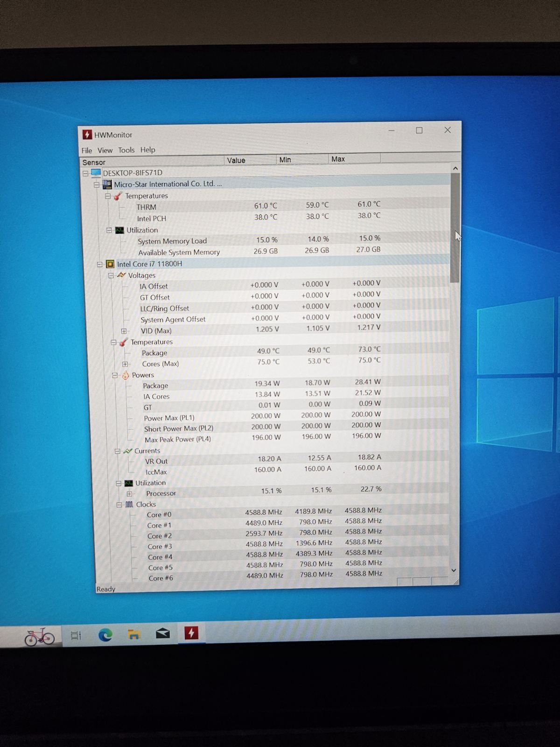560x747 pixels.
Task: Click thermometer icon beside motherboard Temperatures
Action: (118, 196)
